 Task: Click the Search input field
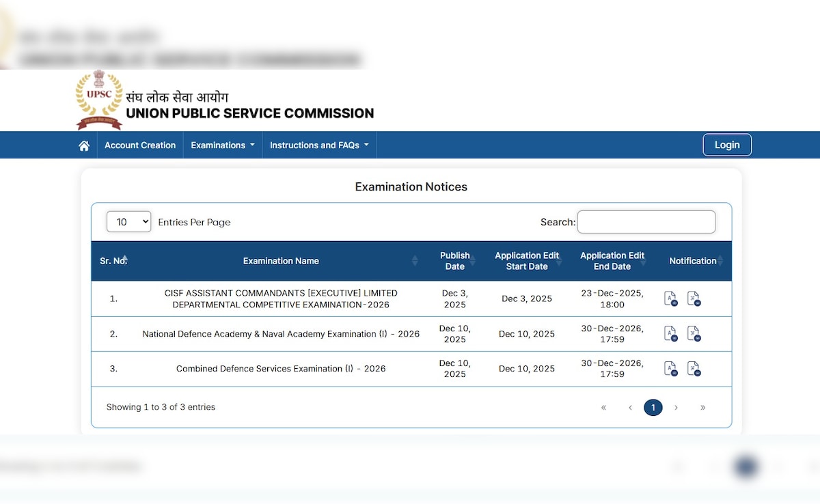(646, 222)
